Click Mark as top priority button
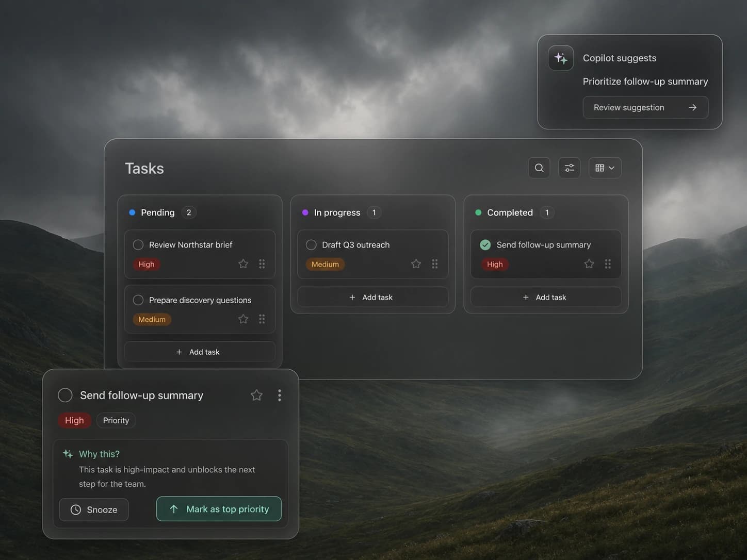 tap(219, 509)
